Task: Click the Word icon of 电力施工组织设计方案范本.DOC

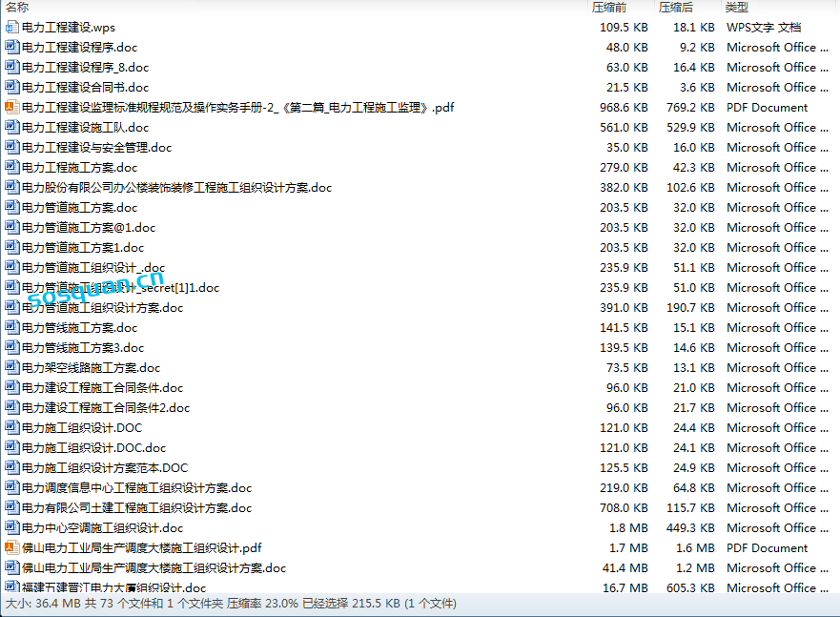Action: tap(12, 468)
